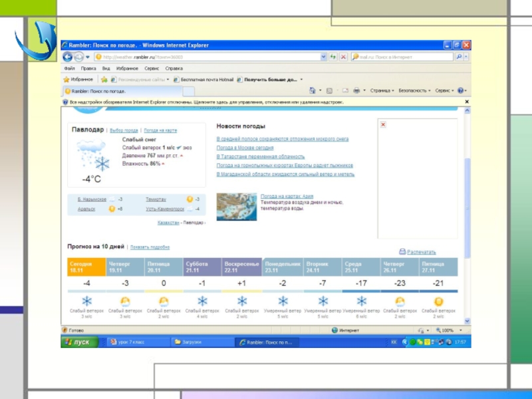532x399 pixels.
Task: Click the Темиртау city link
Action: click(156, 199)
